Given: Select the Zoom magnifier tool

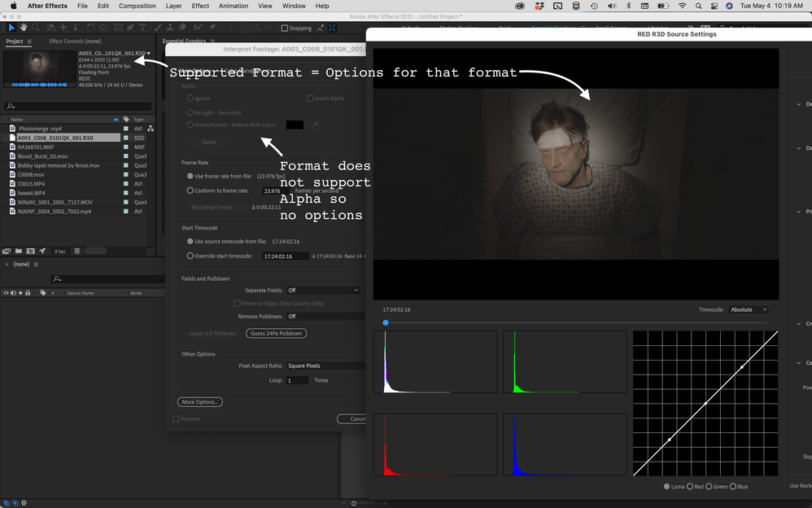Looking at the screenshot, I should (x=35, y=28).
